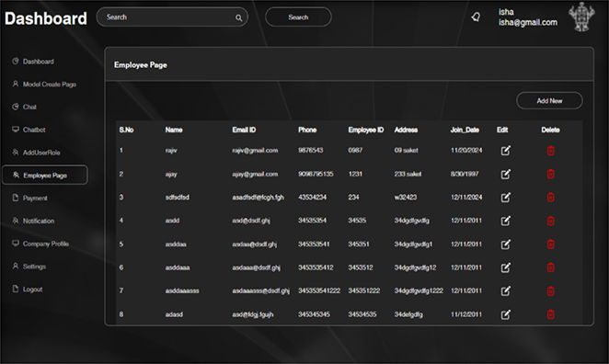Delete employee rajiv's record
This screenshot has height=364, width=609.
point(550,151)
